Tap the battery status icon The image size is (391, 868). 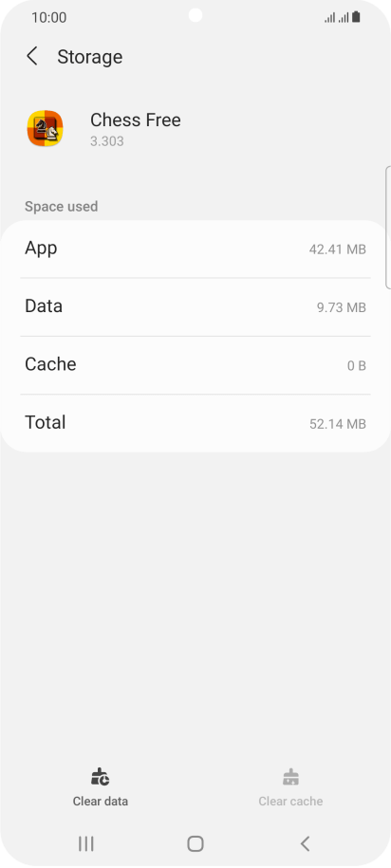pos(356,17)
